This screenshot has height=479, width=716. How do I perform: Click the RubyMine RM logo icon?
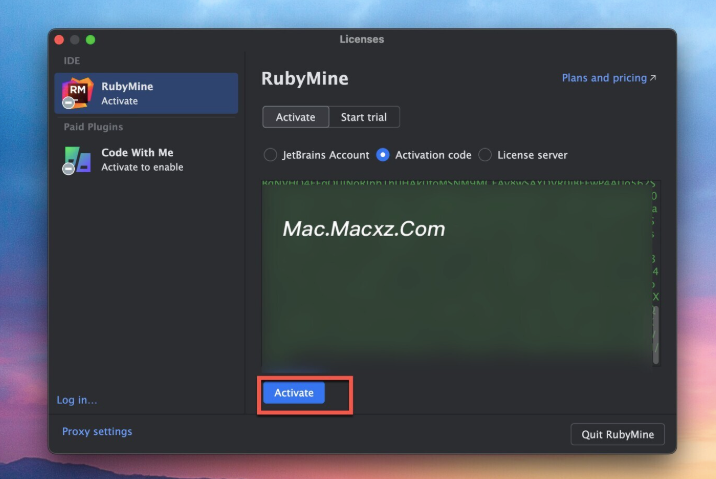[77, 93]
